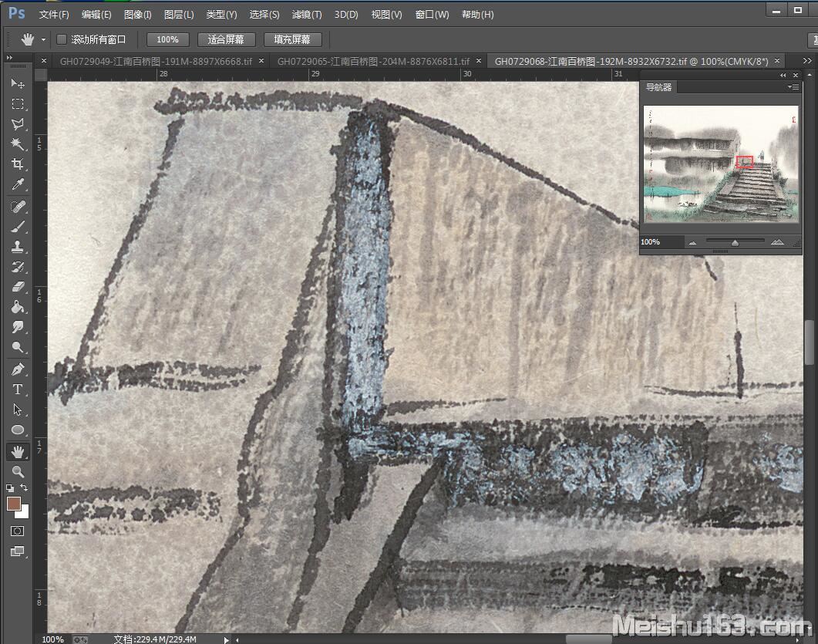Select the Type tool
The image size is (818, 644).
click(18, 389)
